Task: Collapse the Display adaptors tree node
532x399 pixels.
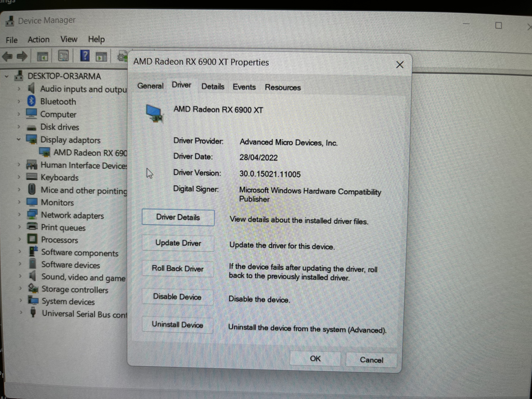Action: pyautogui.click(x=19, y=139)
